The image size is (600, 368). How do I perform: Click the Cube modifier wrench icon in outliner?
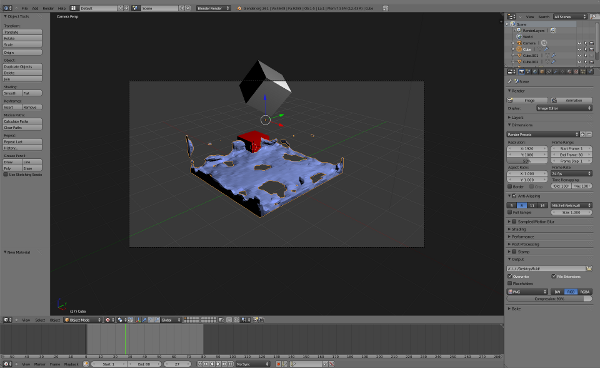[x=546, y=49]
